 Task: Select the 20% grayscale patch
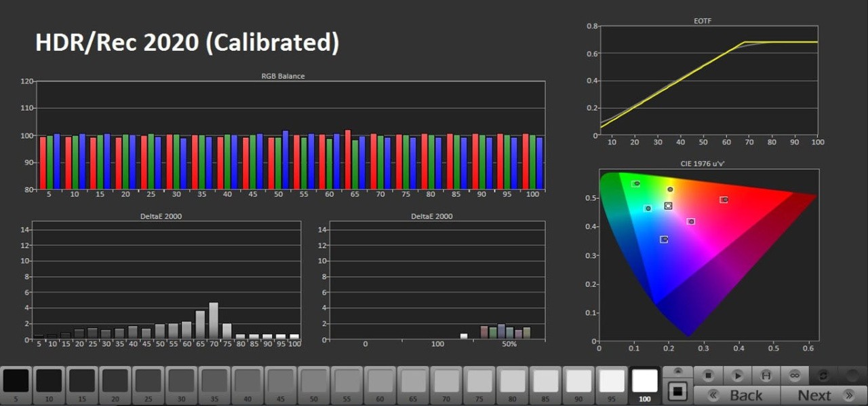coord(115,382)
